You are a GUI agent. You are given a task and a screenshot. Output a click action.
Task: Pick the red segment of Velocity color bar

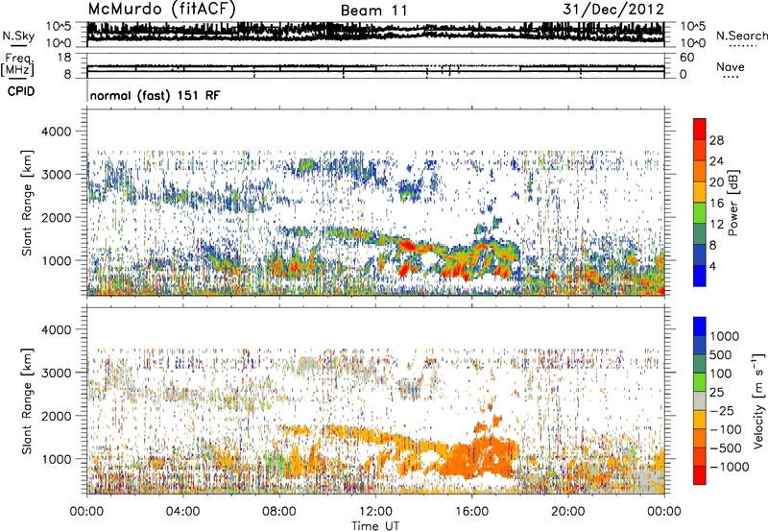point(700,475)
